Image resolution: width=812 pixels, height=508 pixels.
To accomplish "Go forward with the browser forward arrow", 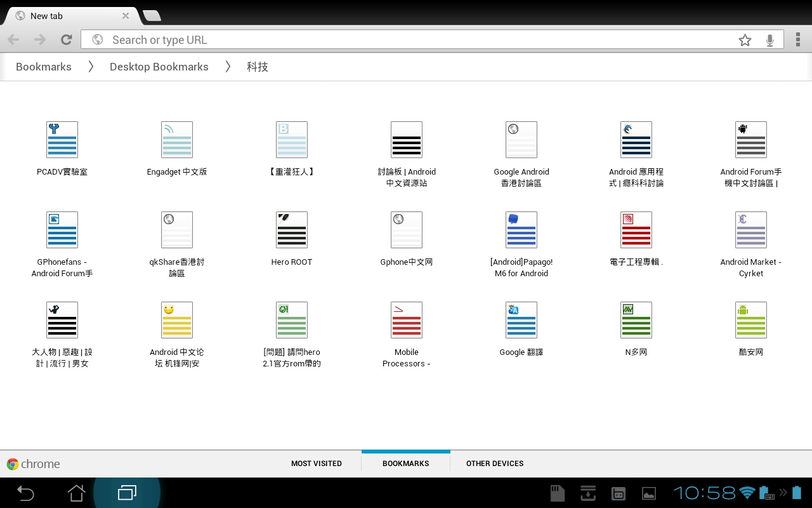I will pos(40,40).
